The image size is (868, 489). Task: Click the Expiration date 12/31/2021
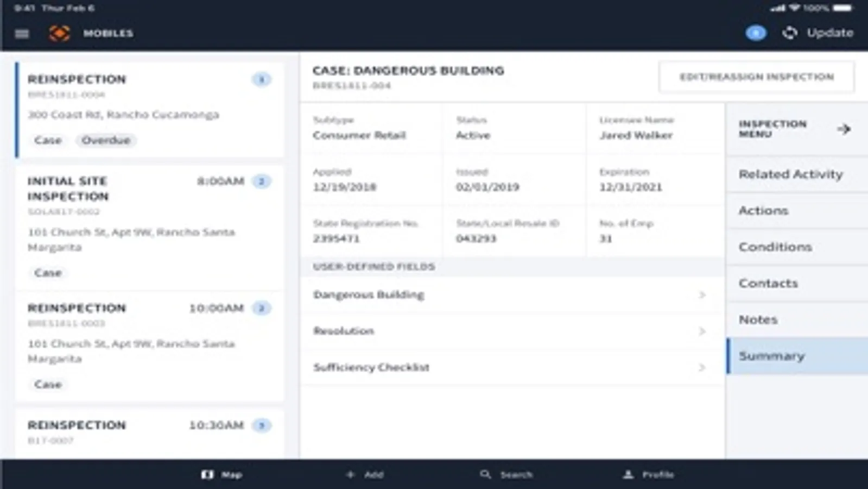[x=631, y=187]
